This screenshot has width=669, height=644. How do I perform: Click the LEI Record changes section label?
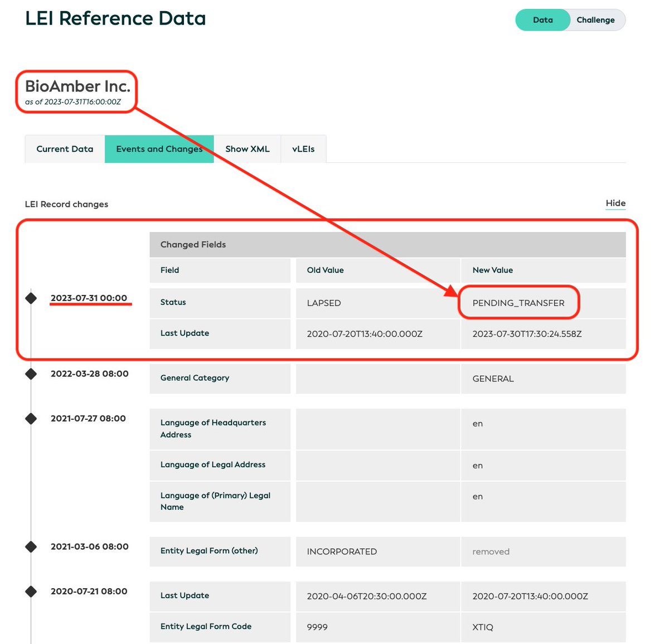(66, 204)
